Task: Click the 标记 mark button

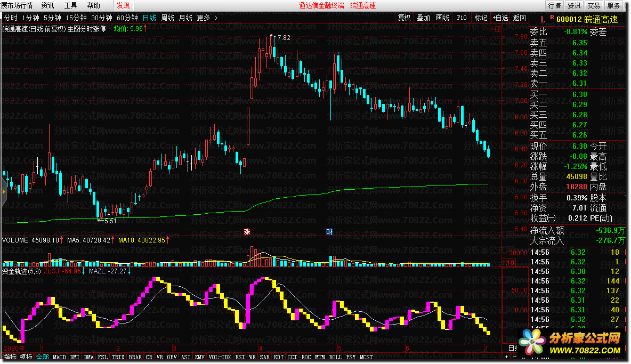Action: click(481, 18)
